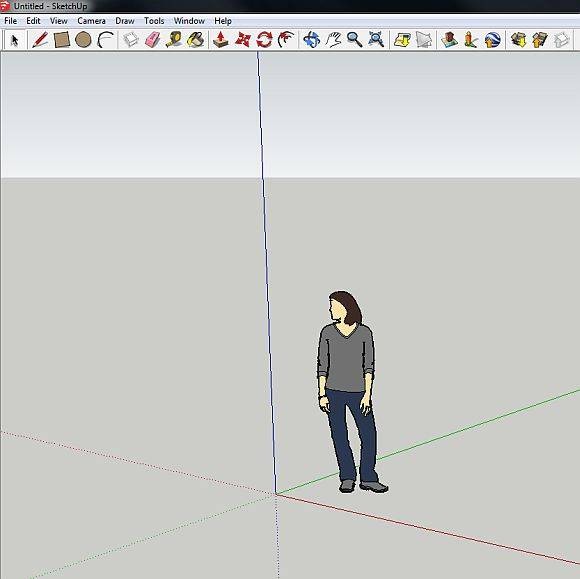Choose the red Move tool

tap(243, 40)
